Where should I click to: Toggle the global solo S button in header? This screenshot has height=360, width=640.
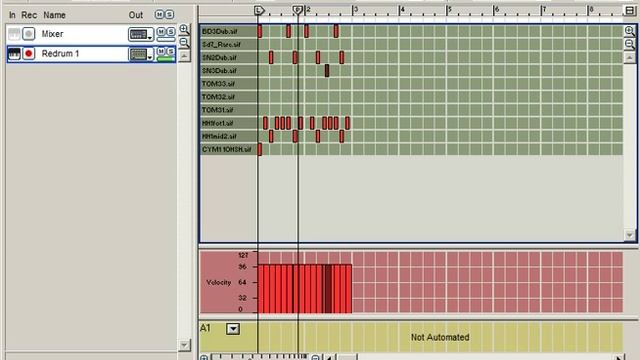point(169,15)
